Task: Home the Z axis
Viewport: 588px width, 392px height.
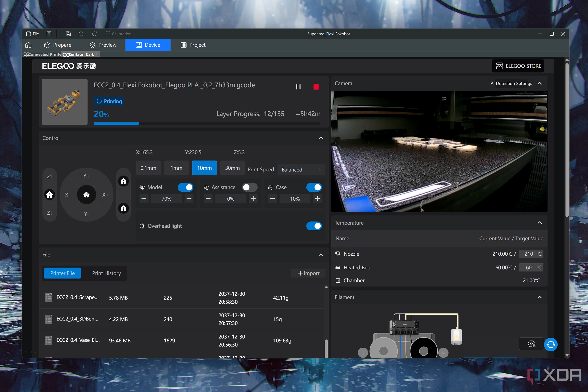Action: tap(50, 195)
